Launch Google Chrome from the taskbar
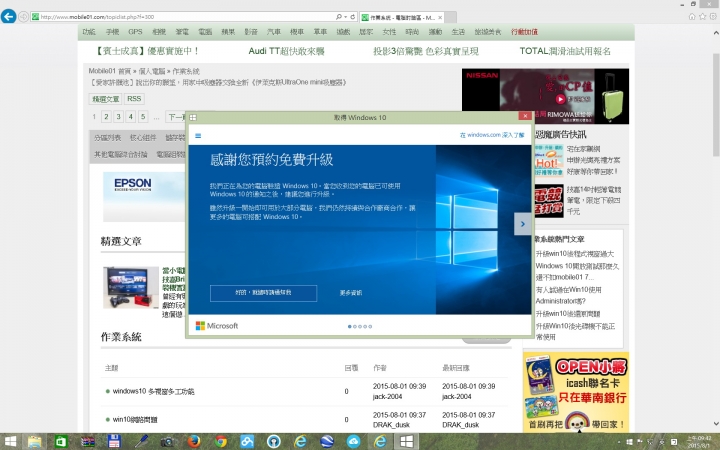This screenshot has height=450, width=720. (221, 442)
